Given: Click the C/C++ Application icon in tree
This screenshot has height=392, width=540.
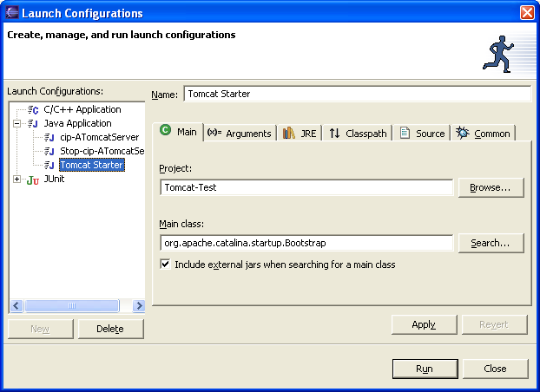Looking at the screenshot, I should (x=34, y=110).
